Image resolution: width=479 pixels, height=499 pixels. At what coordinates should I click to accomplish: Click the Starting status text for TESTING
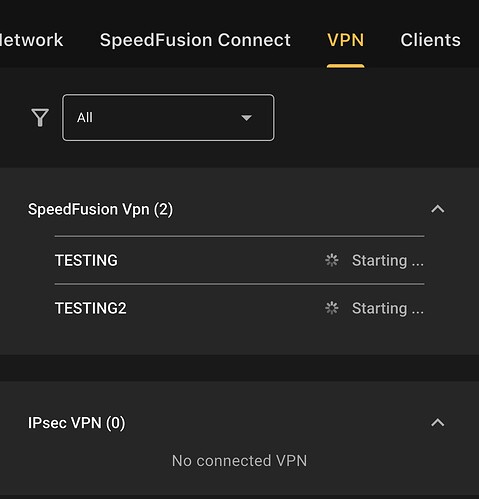(388, 261)
